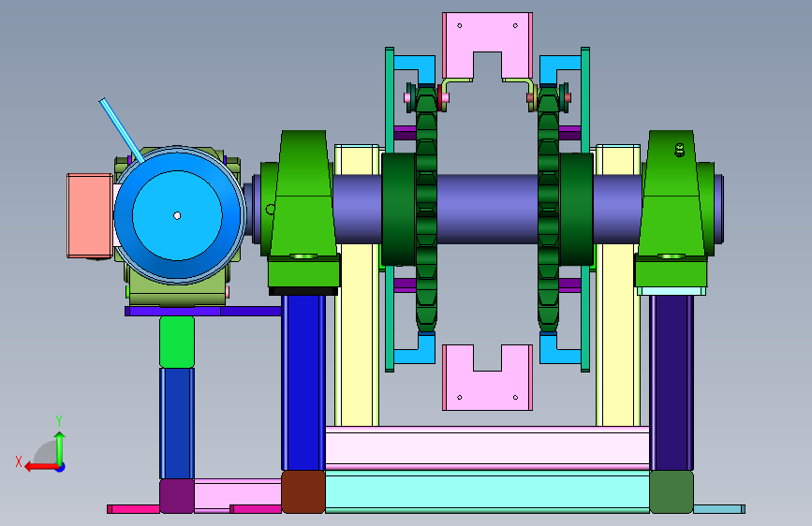
Task: Click the bottom-right hole in the bottom pink bracket
Action: click(x=515, y=397)
